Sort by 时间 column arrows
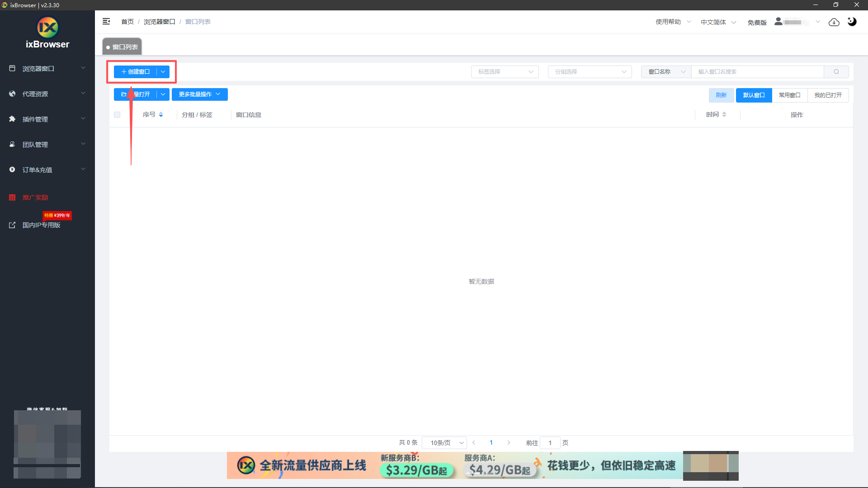This screenshot has height=488, width=868. pos(724,115)
